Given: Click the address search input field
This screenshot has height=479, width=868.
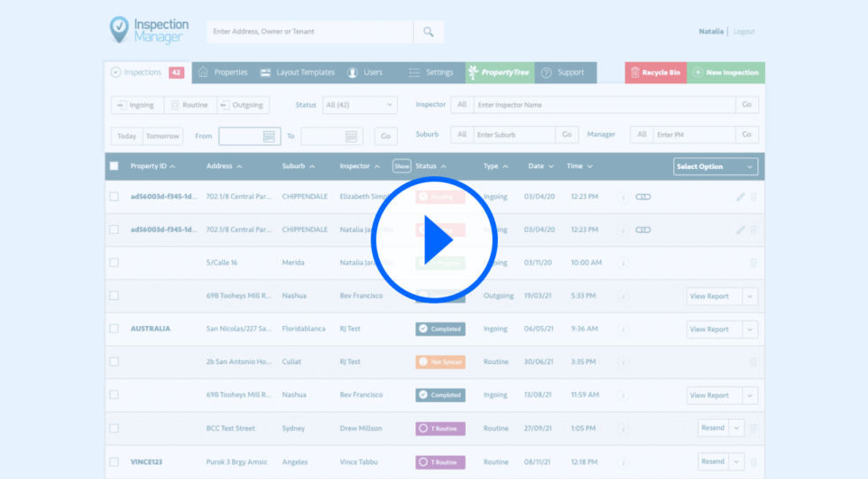Looking at the screenshot, I should [310, 32].
